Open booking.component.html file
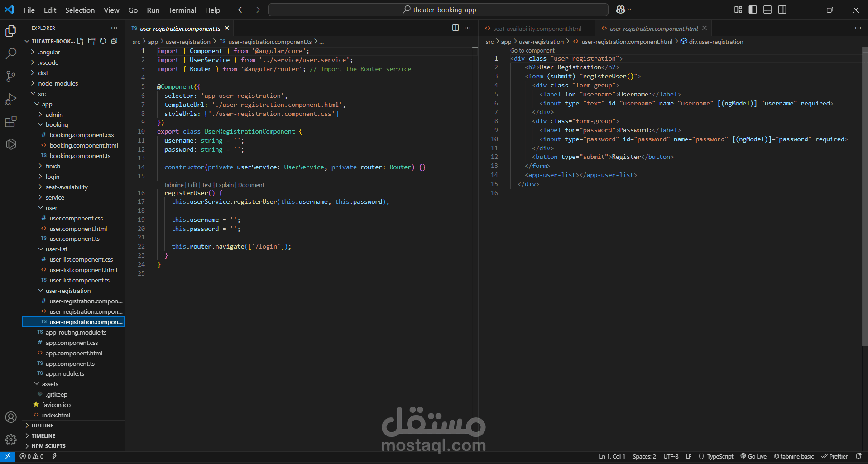868x464 pixels. click(x=73, y=145)
